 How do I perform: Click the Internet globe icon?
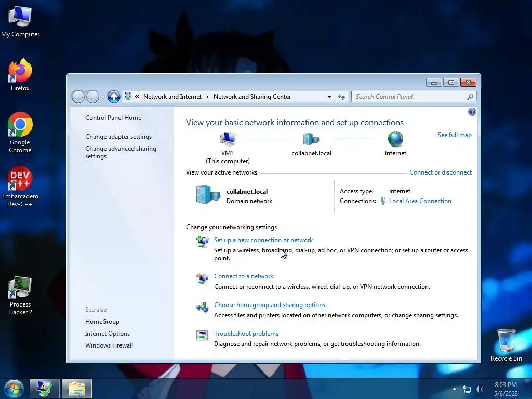pos(395,139)
